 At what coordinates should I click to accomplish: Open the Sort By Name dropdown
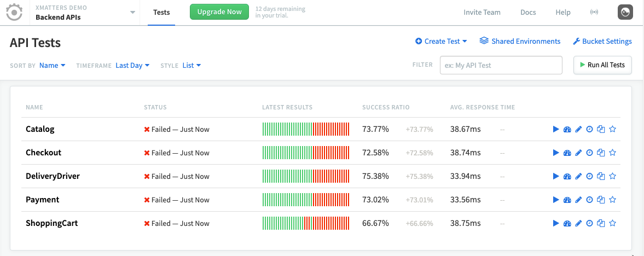click(x=52, y=66)
